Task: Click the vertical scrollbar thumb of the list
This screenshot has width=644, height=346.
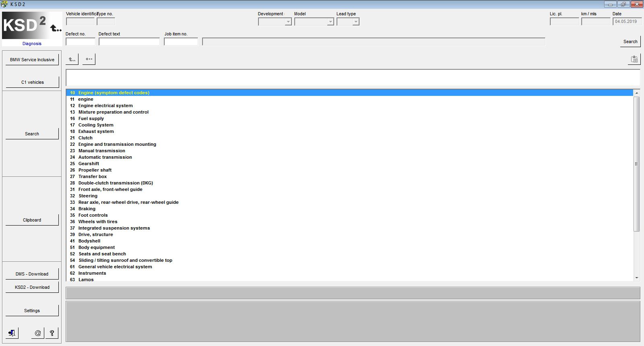Action: point(637,164)
